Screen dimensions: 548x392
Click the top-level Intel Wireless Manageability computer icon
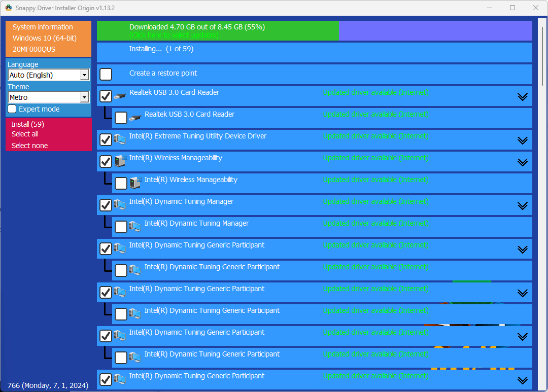120,161
